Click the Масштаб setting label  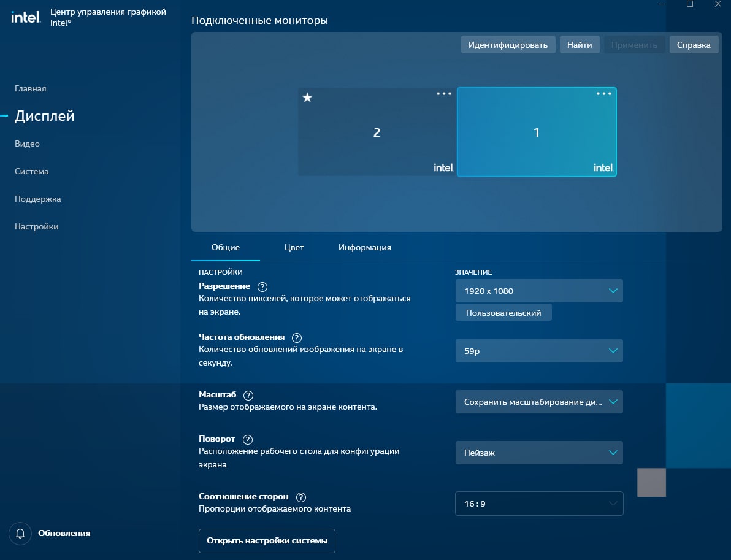pos(217,395)
